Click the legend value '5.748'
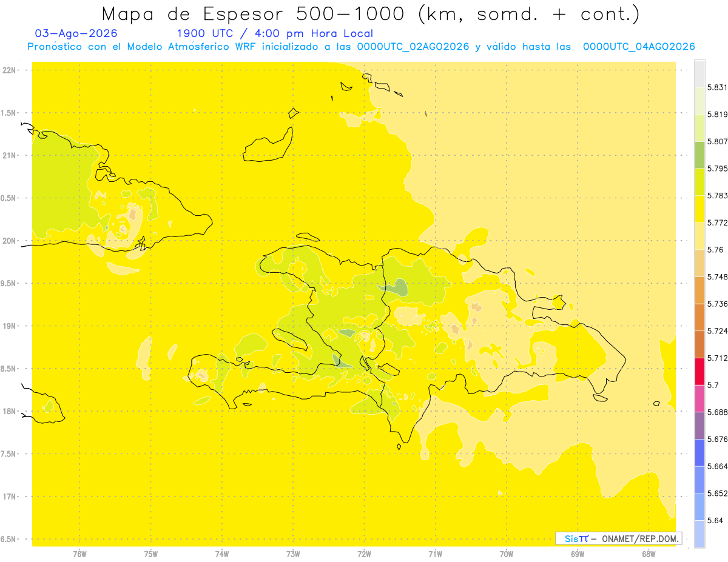This screenshot has width=728, height=562. coord(717,276)
